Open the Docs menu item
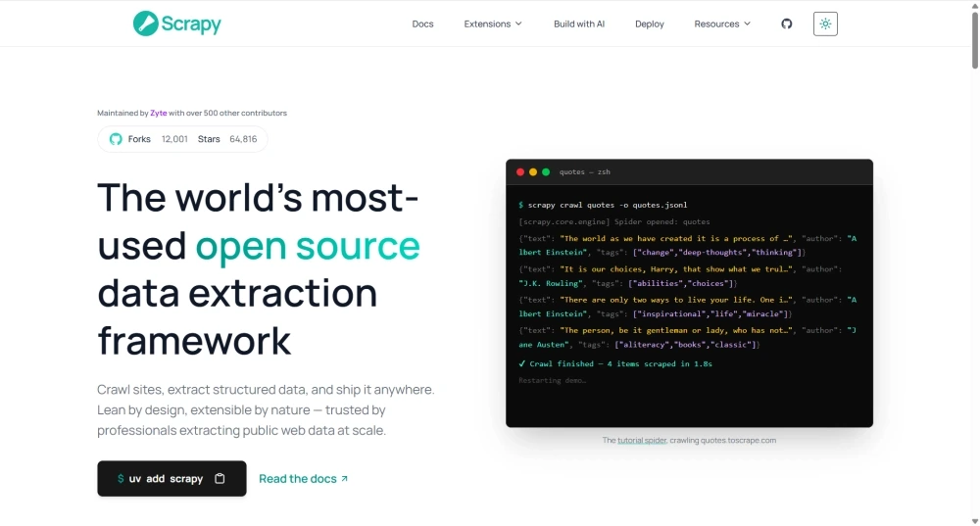The width and height of the screenshot is (980, 526). click(x=422, y=24)
